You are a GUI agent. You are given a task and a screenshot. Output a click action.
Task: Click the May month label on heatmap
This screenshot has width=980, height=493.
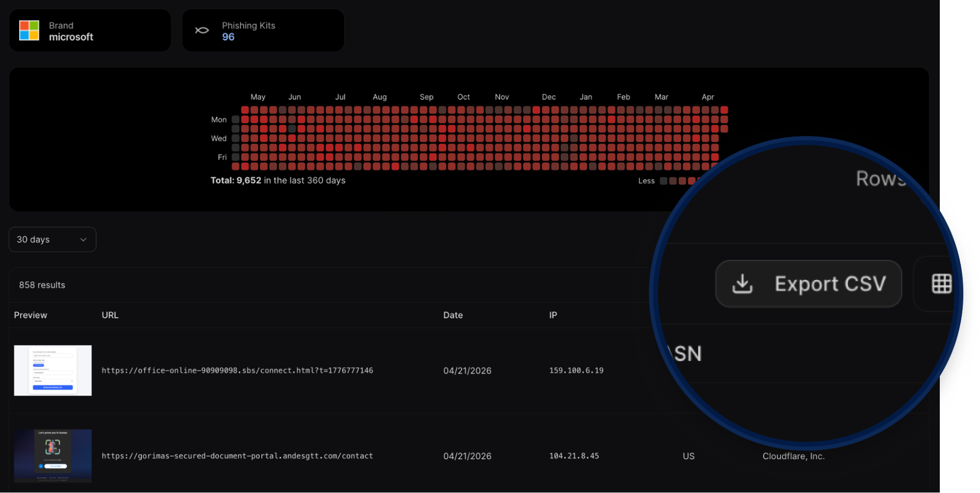point(258,97)
